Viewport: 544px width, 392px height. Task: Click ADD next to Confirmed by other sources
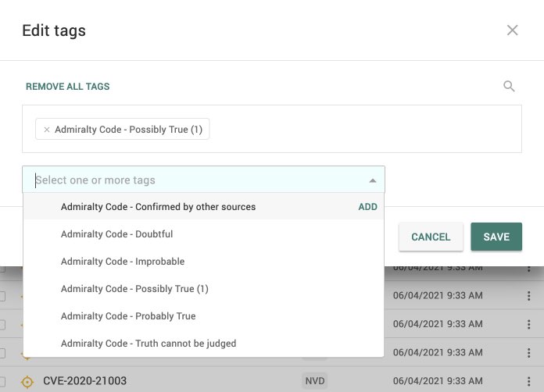pyautogui.click(x=367, y=207)
